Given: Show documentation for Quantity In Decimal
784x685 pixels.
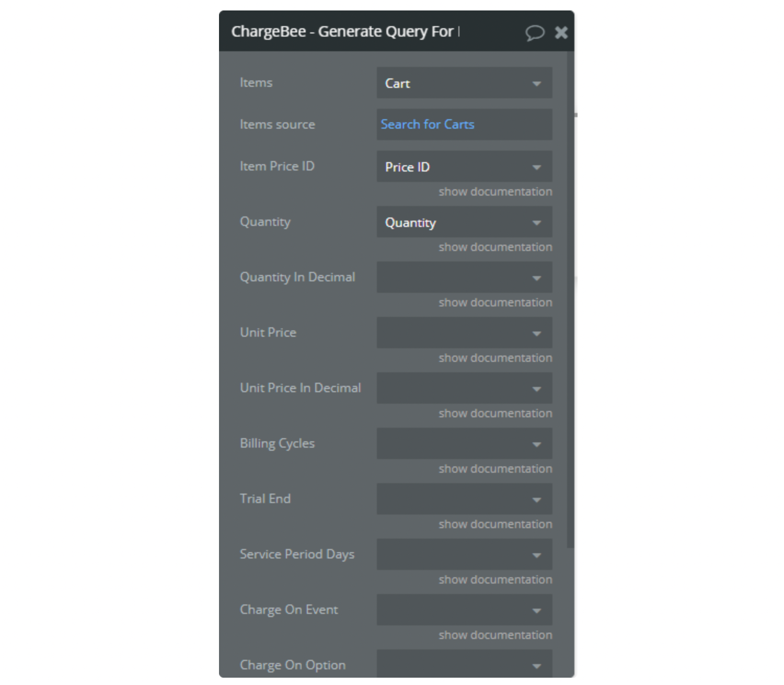Looking at the screenshot, I should [x=495, y=303].
